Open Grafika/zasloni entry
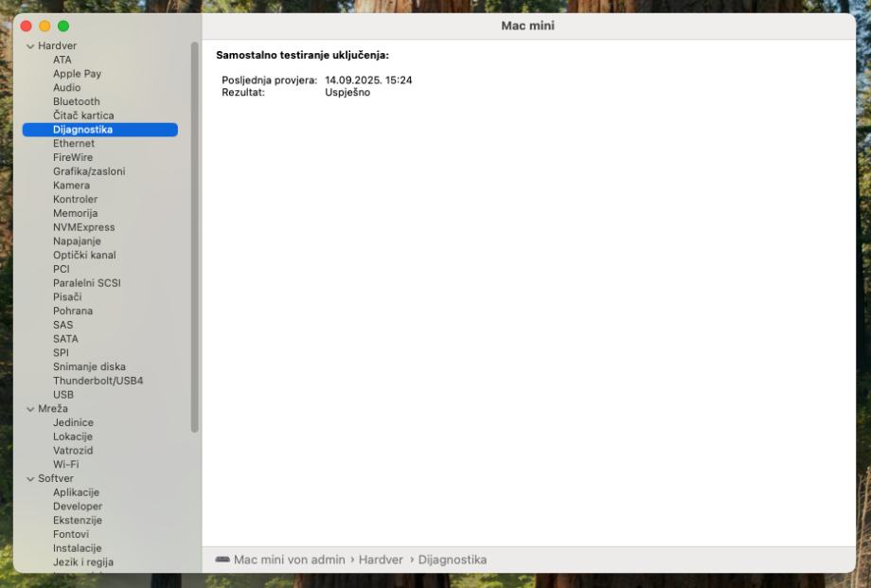Viewport: 871px width, 588px height. click(x=89, y=171)
